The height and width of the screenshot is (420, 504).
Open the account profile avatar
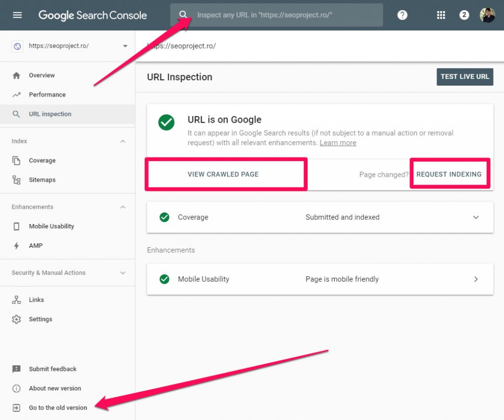(487, 15)
